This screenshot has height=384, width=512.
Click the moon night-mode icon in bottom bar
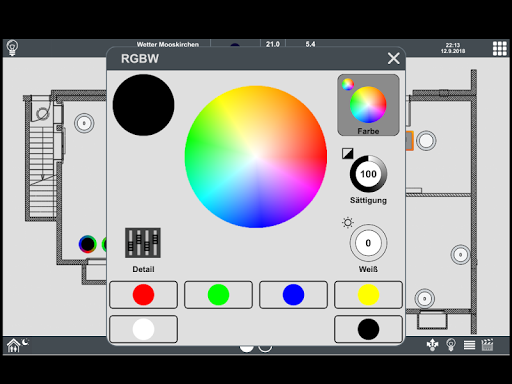pos(25,342)
